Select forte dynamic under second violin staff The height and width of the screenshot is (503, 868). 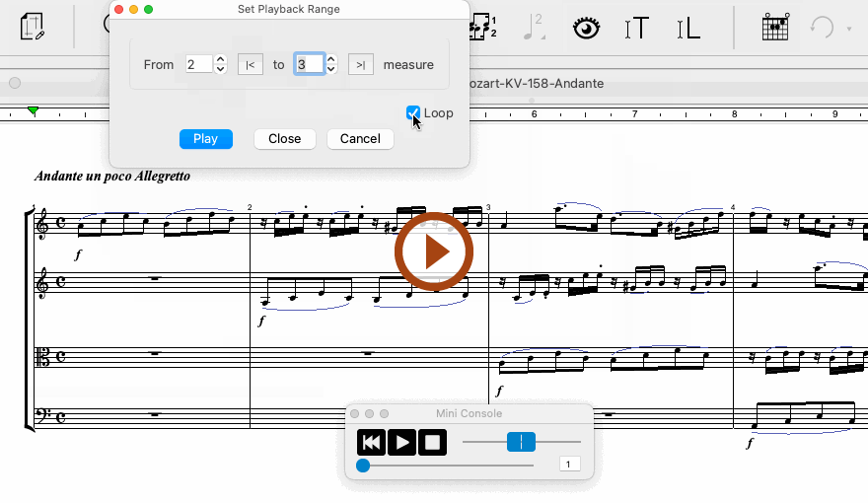[x=261, y=321]
